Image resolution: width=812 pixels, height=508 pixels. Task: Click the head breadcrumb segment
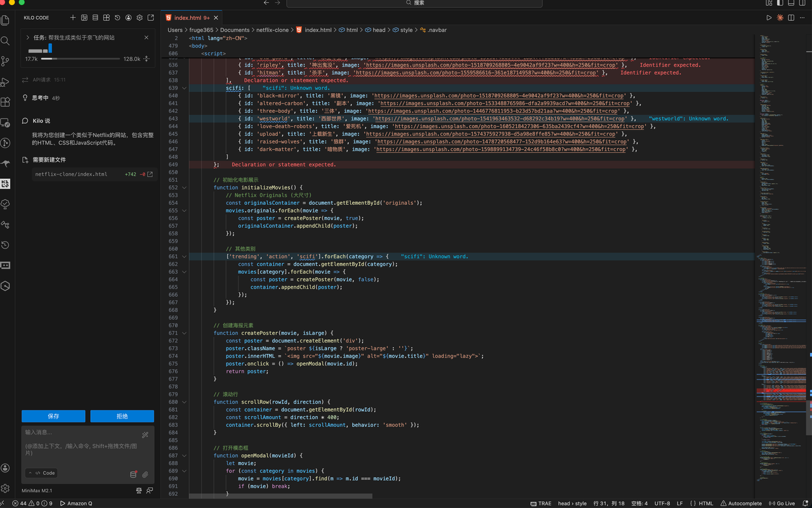[374, 30]
